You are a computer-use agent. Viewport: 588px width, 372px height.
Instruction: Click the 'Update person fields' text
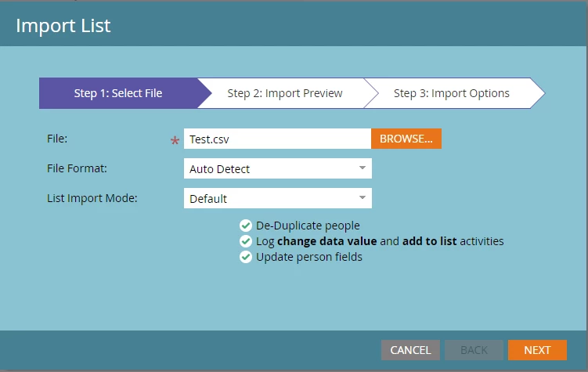point(309,257)
